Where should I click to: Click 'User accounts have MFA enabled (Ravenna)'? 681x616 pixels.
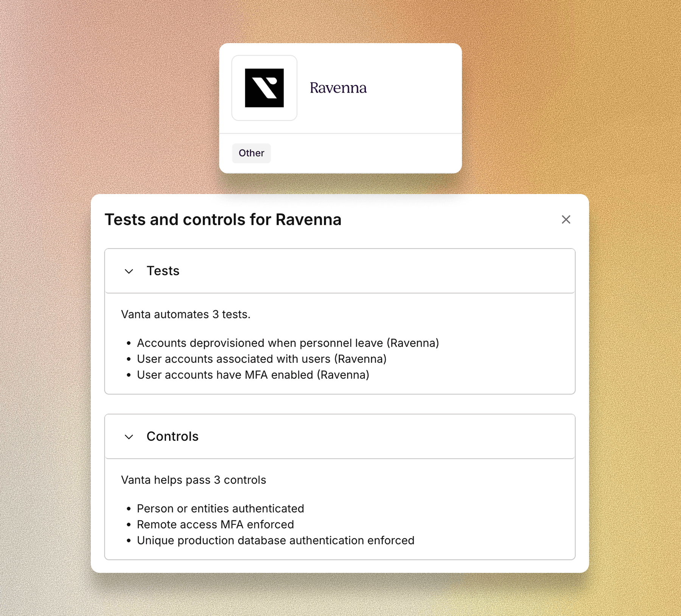pyautogui.click(x=253, y=375)
